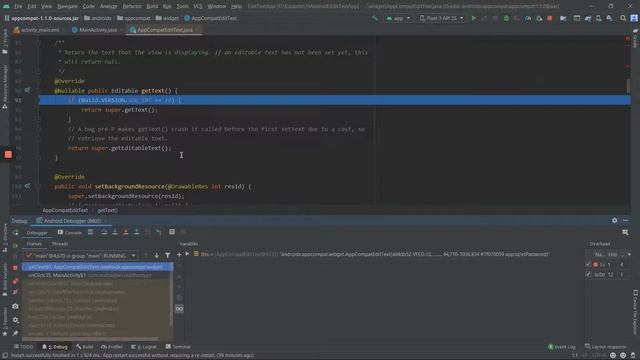Open the app run configuration dropdown
Image resolution: width=640 pixels, height=360 pixels.
pos(398,18)
